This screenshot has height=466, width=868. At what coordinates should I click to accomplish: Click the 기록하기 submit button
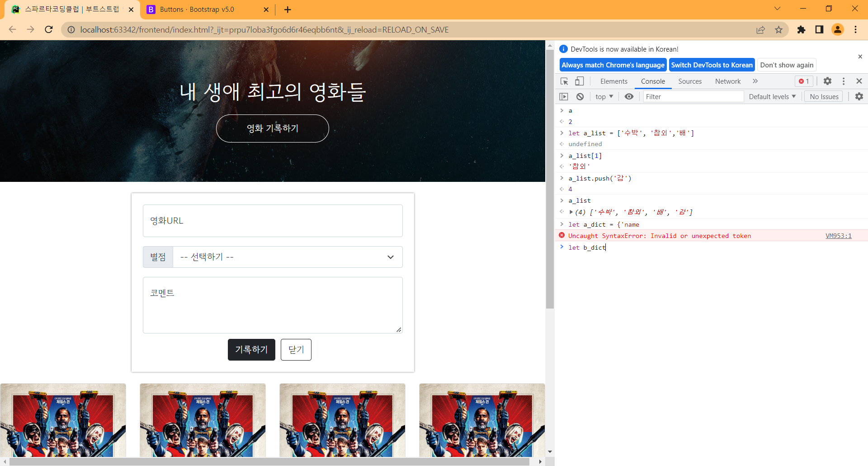pos(251,350)
